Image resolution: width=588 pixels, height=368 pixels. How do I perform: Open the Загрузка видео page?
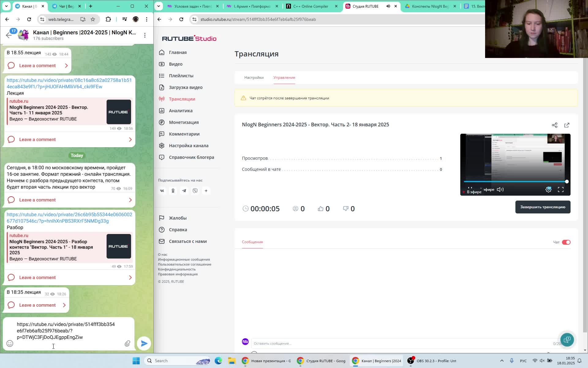pos(185,87)
